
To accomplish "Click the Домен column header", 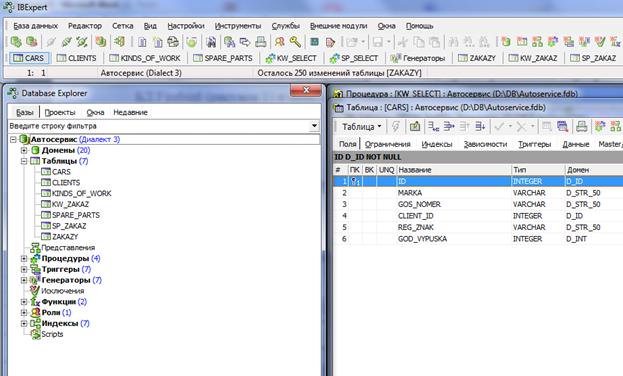I will pos(594,170).
